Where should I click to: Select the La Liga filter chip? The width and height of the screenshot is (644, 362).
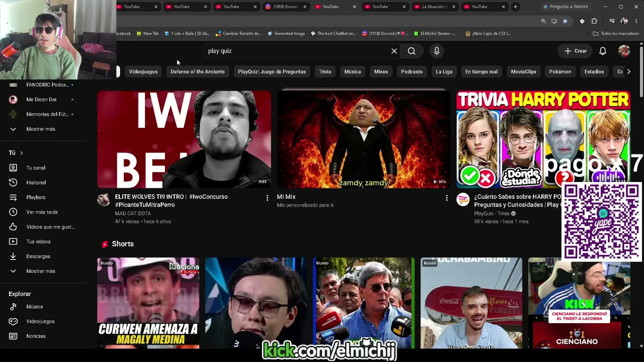(x=444, y=71)
